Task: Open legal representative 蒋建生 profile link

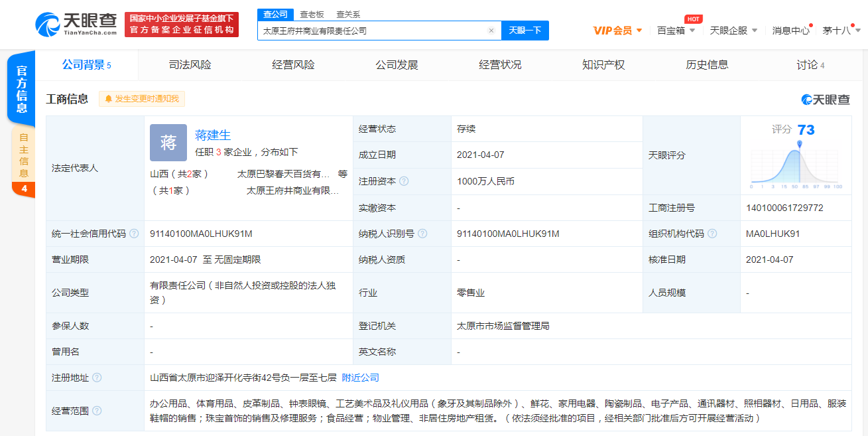Action: point(213,135)
